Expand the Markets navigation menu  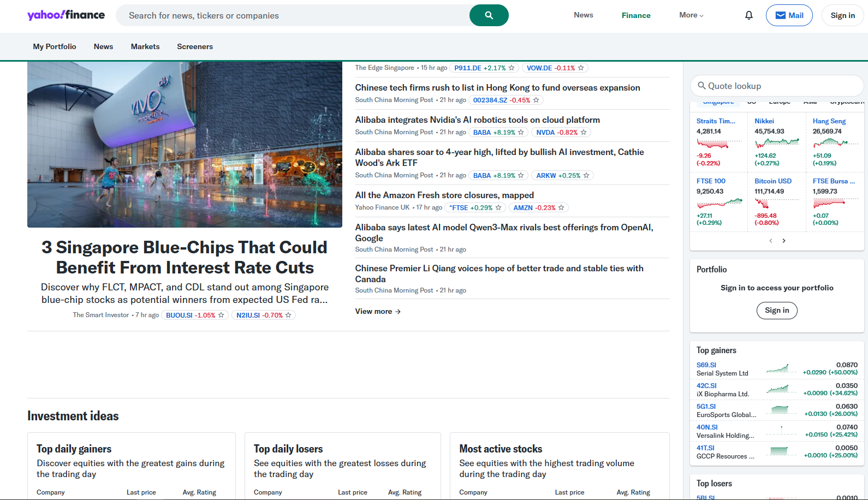[x=145, y=47]
